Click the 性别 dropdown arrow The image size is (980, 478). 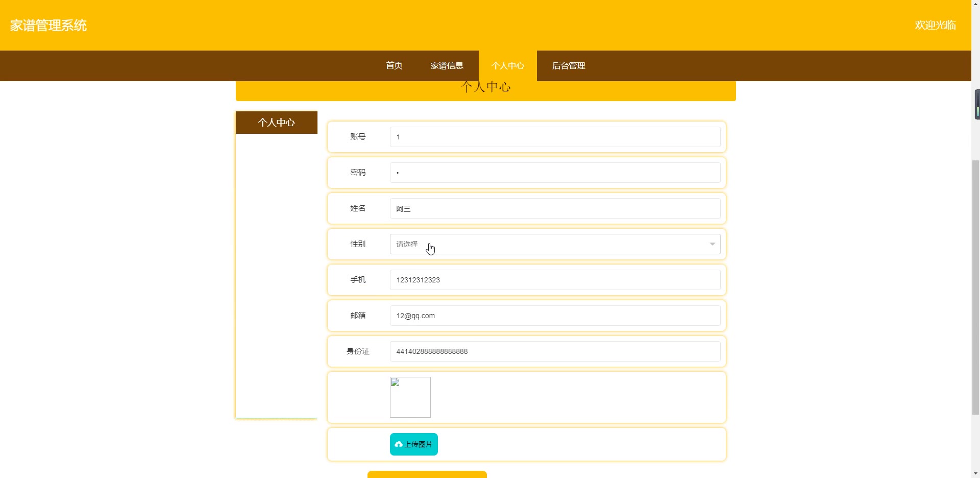712,244
